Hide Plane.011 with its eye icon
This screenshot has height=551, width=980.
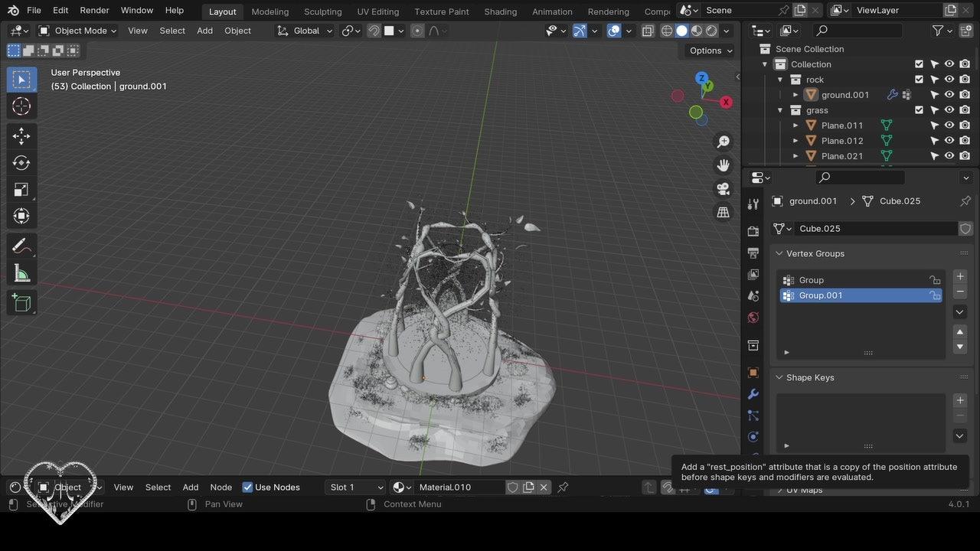[x=949, y=126]
